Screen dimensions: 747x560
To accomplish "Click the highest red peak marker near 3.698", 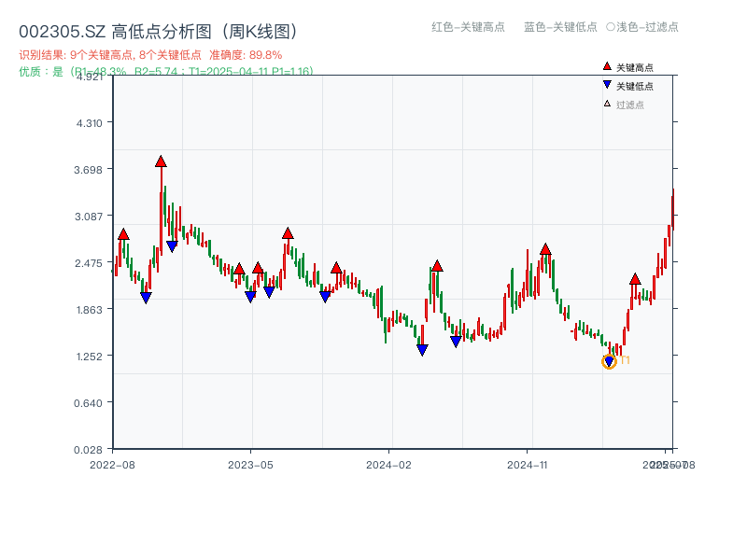I will tap(161, 161).
